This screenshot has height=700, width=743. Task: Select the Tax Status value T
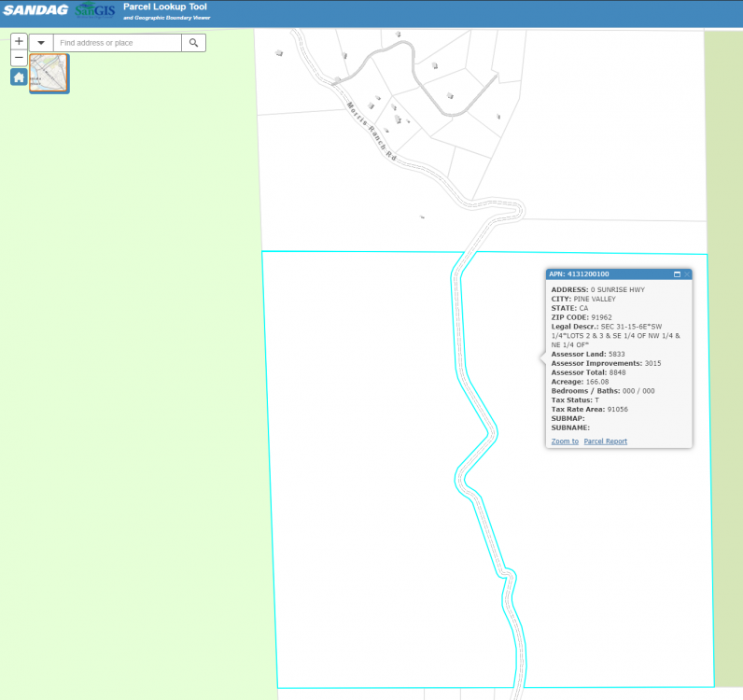pyautogui.click(x=596, y=400)
